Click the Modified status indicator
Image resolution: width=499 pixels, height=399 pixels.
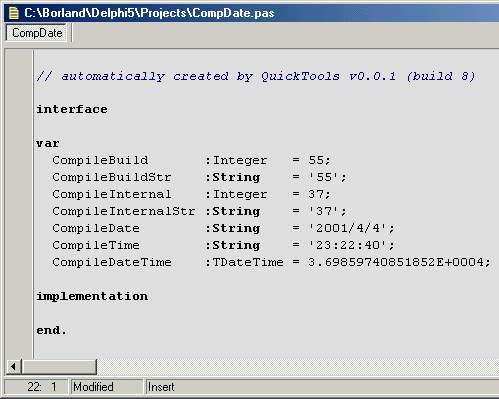point(107,387)
